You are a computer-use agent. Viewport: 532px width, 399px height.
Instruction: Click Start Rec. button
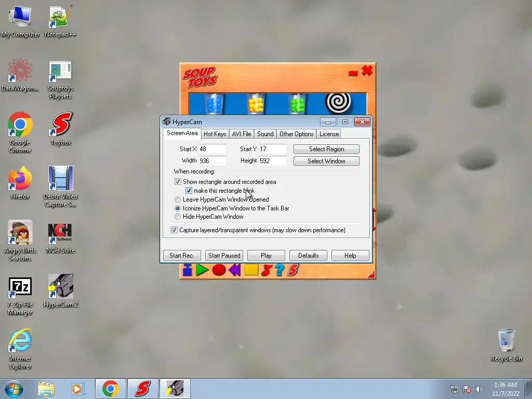click(182, 256)
